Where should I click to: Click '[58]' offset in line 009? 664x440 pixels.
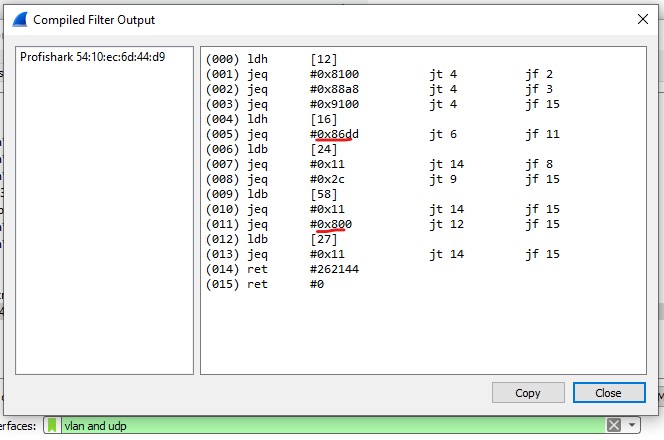pyautogui.click(x=324, y=194)
